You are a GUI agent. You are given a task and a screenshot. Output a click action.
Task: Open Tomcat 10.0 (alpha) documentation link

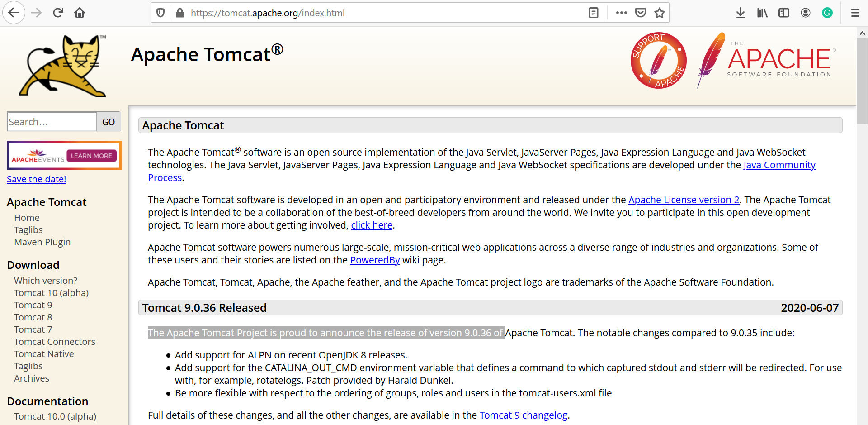[55, 416]
